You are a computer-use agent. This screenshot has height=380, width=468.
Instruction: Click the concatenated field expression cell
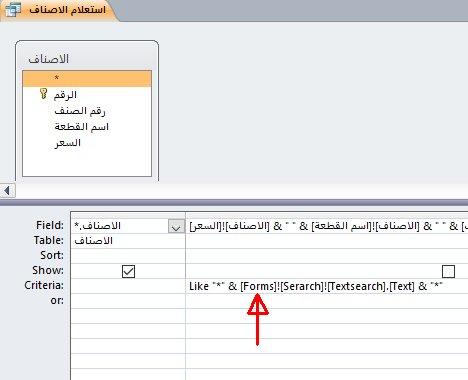click(327, 226)
